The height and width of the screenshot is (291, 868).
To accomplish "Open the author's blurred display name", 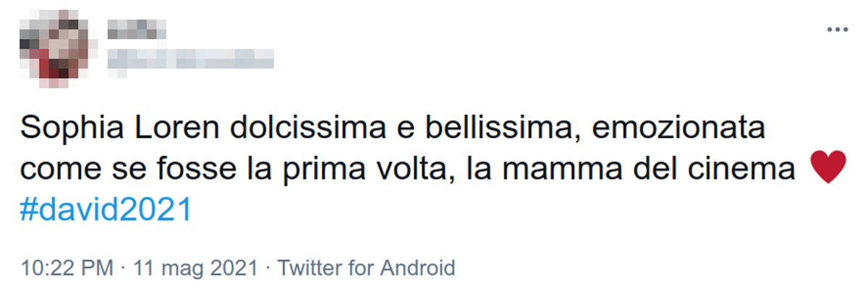I will point(136,30).
